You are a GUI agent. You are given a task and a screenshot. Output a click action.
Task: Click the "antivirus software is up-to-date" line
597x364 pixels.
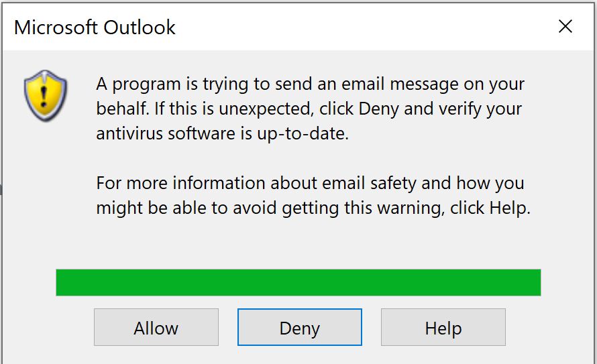click(222, 134)
